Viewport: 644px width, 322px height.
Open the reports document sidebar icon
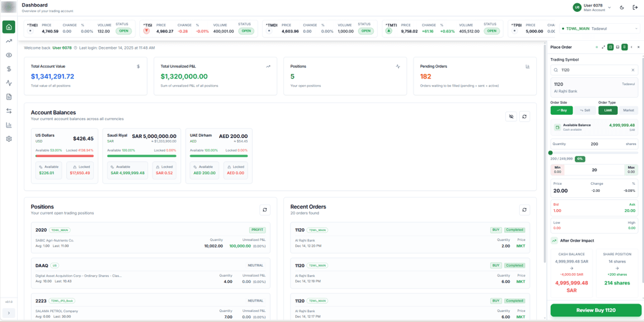pos(9,97)
